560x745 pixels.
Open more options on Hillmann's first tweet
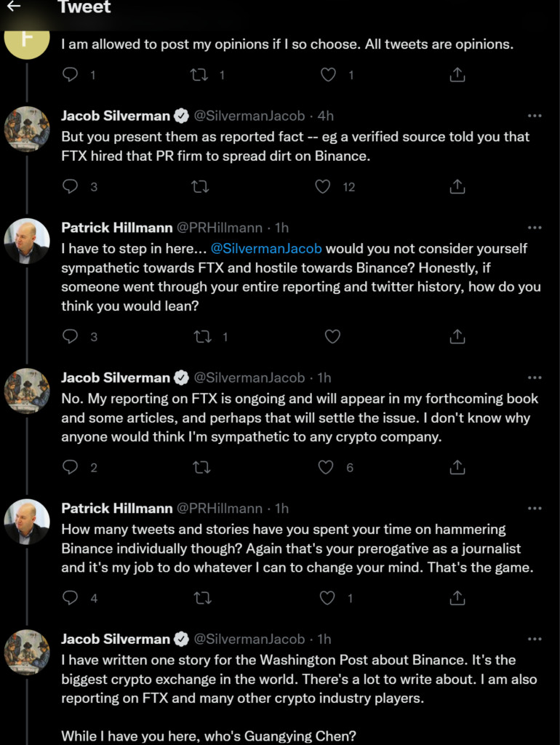click(x=535, y=228)
